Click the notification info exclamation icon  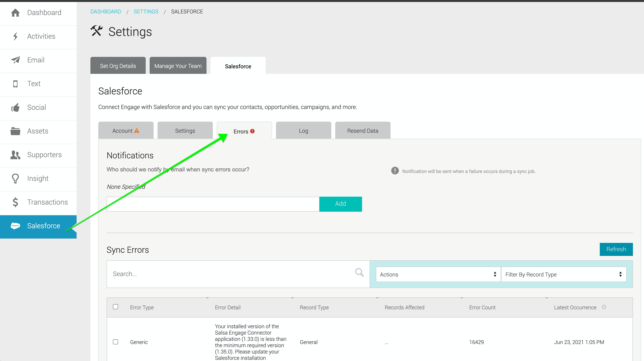coord(395,171)
